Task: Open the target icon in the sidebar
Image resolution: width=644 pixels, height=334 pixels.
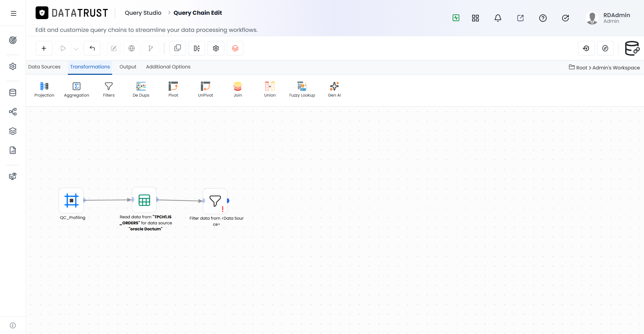Action: 13,40
